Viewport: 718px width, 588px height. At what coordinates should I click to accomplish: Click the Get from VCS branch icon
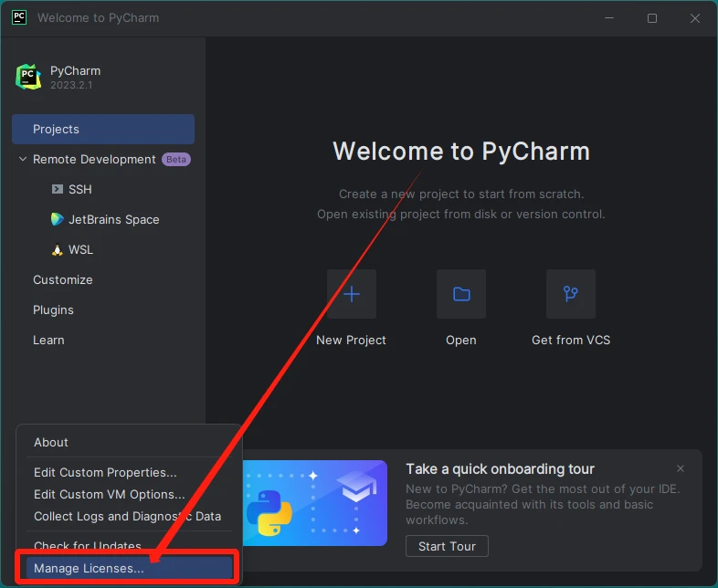click(x=571, y=294)
